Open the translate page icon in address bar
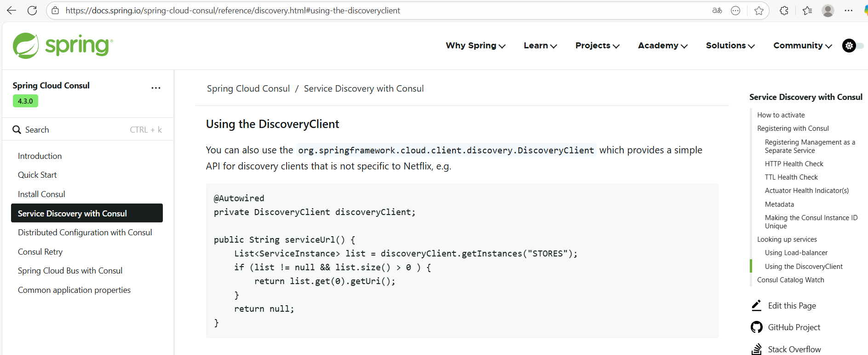Viewport: 868px width, 355px height. point(717,10)
